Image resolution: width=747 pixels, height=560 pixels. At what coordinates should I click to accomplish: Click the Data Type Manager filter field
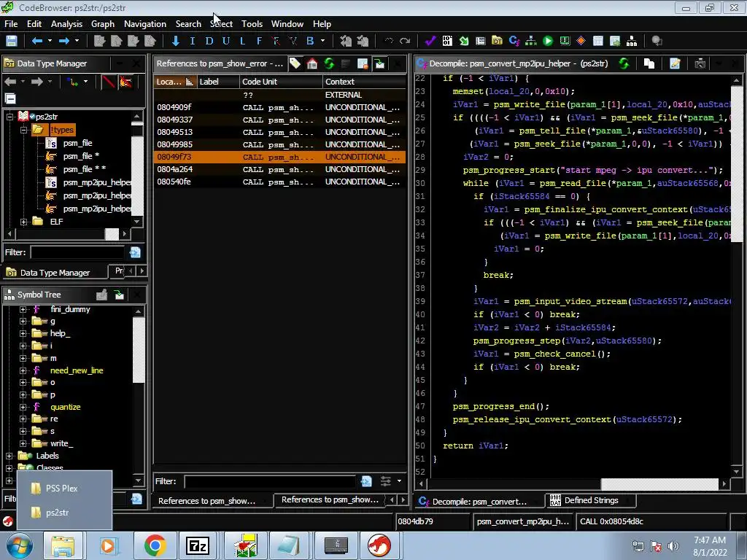click(77, 252)
